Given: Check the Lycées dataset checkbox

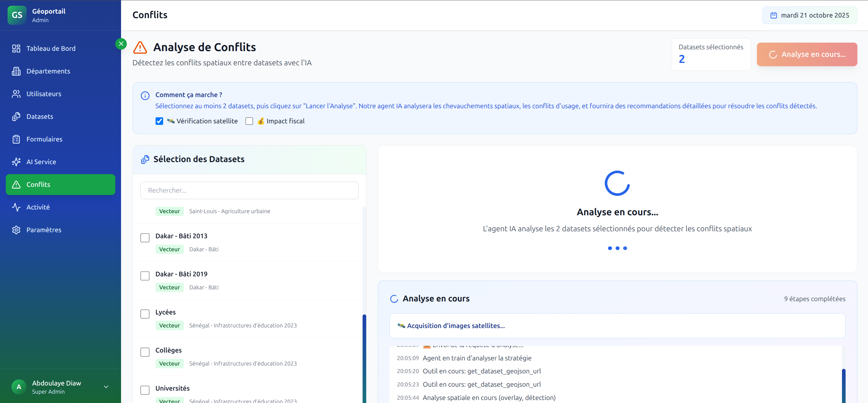Looking at the screenshot, I should click(145, 314).
